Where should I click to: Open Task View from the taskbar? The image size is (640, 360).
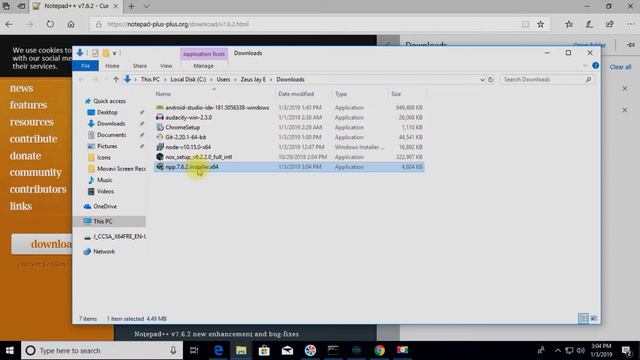coord(194,350)
